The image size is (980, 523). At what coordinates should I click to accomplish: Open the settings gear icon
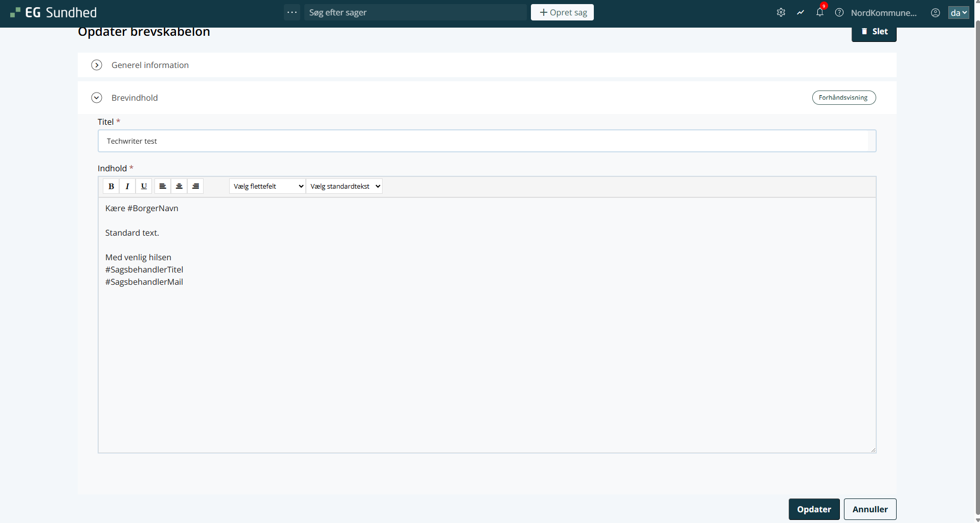[x=781, y=13]
